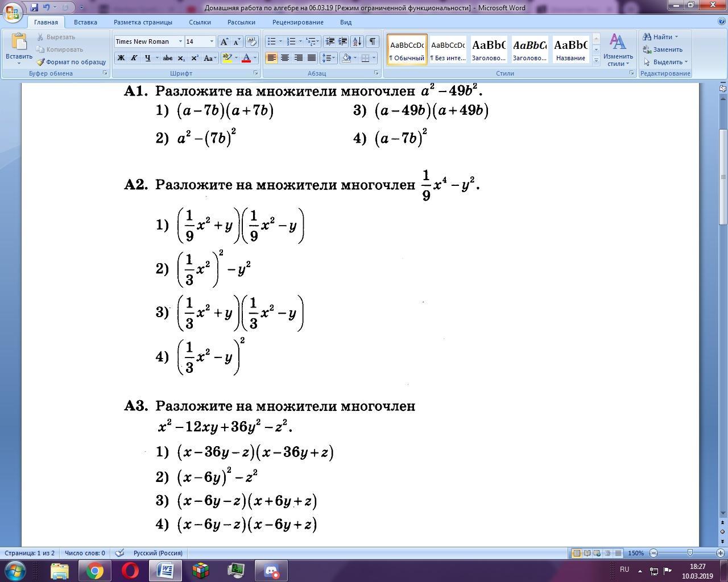Screen dimensions: 728x582
Task: Activate Формат по образцу format painter
Action: point(71,62)
